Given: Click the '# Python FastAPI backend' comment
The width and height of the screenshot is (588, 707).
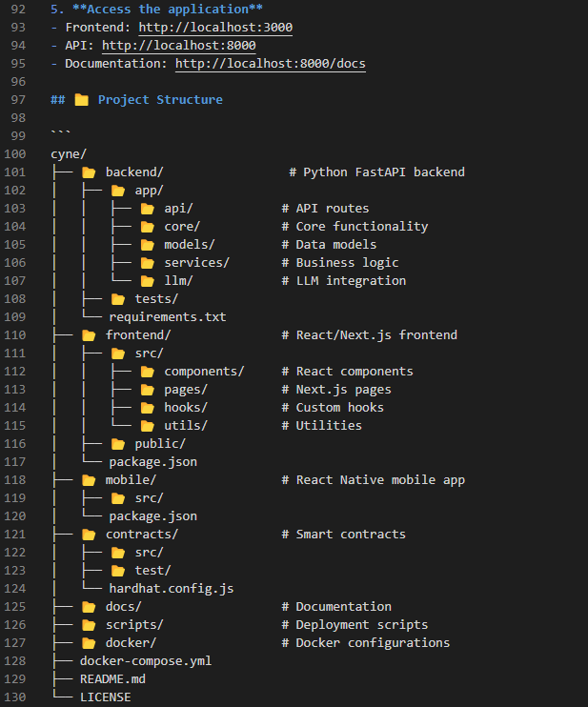Looking at the screenshot, I should [376, 172].
